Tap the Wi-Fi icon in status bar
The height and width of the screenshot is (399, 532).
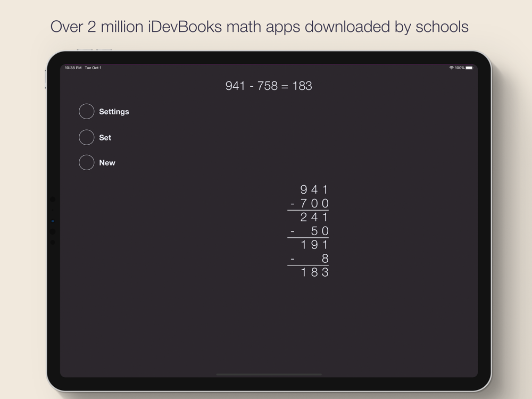click(451, 68)
